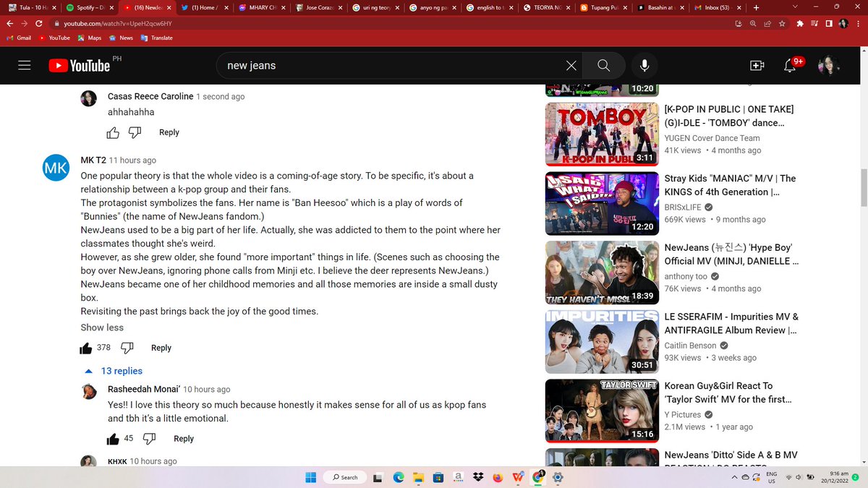Image resolution: width=868 pixels, height=488 pixels.
Task: Start voice search with the microphone
Action: tap(644, 65)
